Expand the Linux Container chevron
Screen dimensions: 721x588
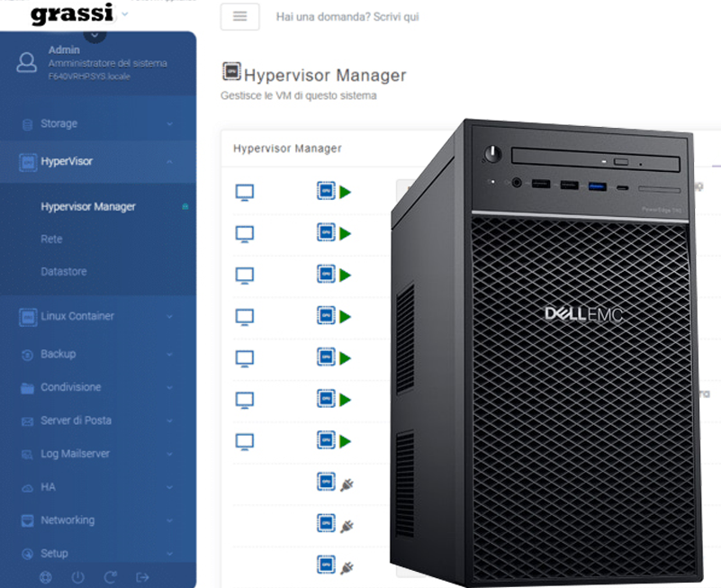(170, 317)
